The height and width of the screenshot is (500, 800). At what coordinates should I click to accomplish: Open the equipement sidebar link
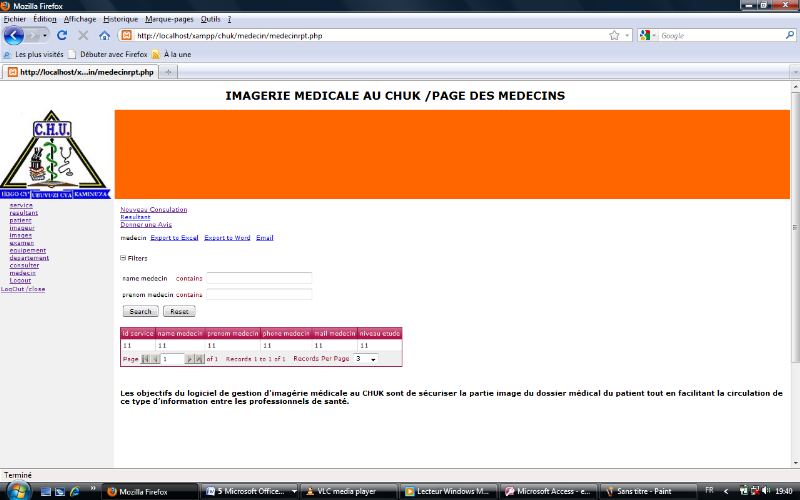pos(28,251)
